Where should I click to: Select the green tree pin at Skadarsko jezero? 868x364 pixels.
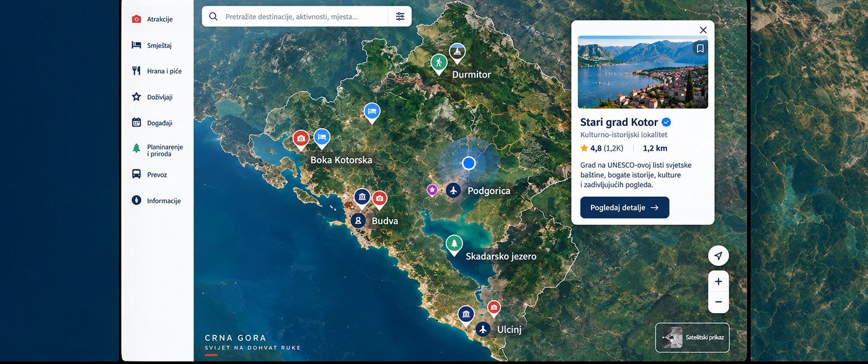click(x=454, y=244)
